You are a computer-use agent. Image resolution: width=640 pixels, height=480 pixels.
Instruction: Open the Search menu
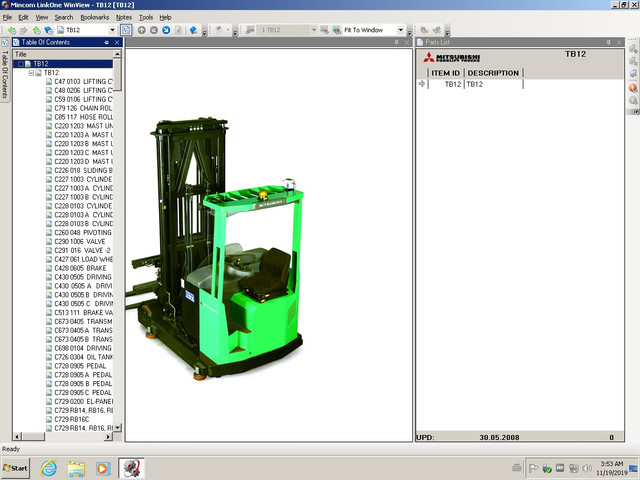click(x=64, y=18)
